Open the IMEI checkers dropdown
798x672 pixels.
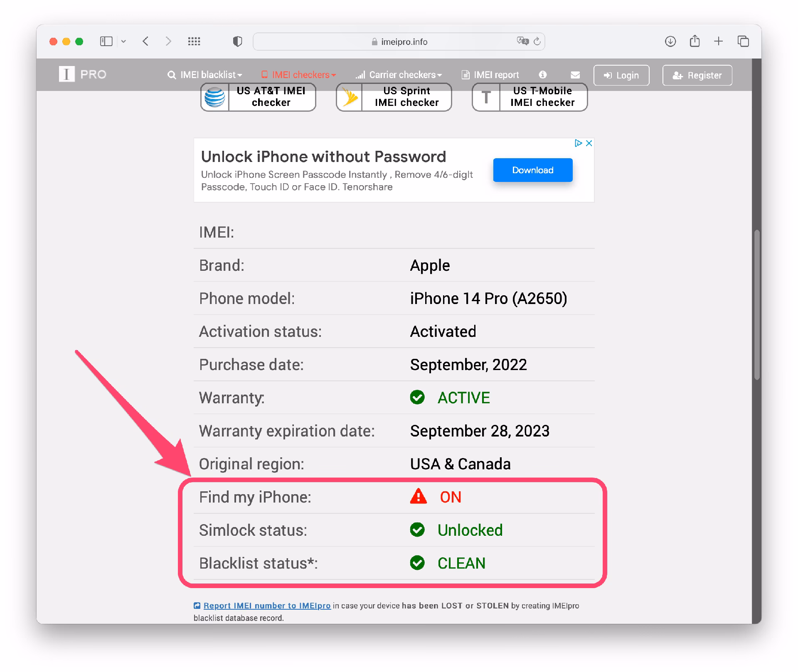pos(298,75)
